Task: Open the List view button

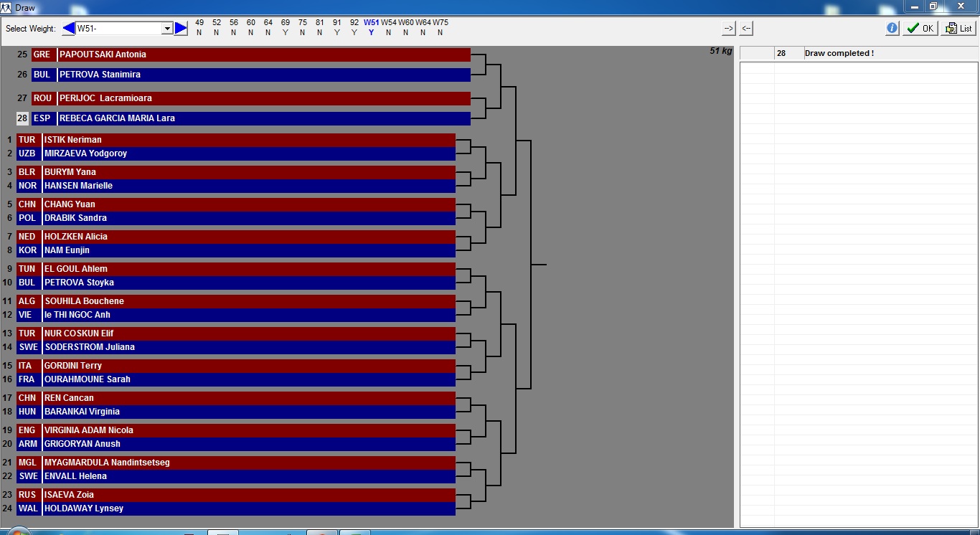Action: point(959,28)
